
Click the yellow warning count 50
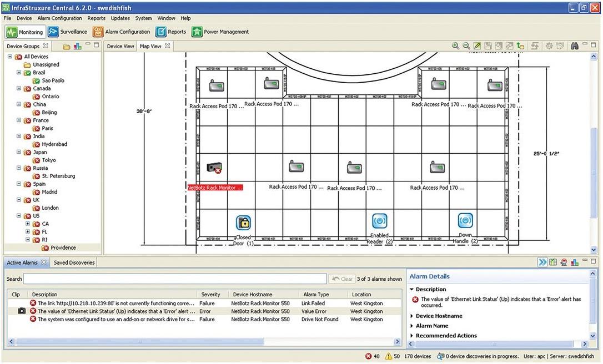tap(393, 356)
